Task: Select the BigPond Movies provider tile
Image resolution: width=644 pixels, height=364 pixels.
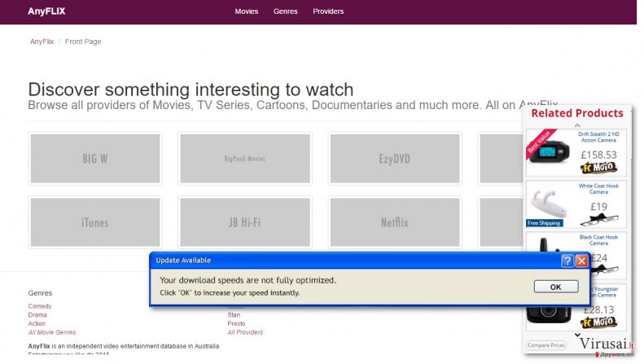Action: [245, 159]
